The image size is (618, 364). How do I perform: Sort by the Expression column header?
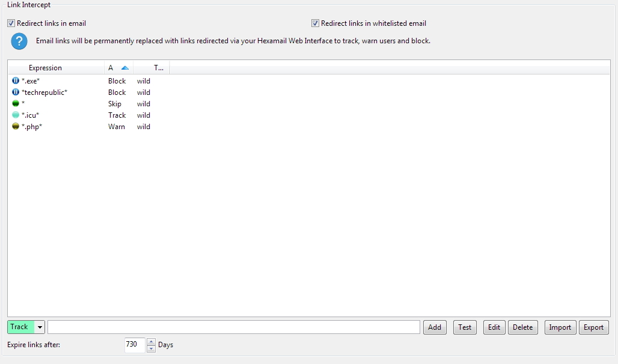point(45,68)
